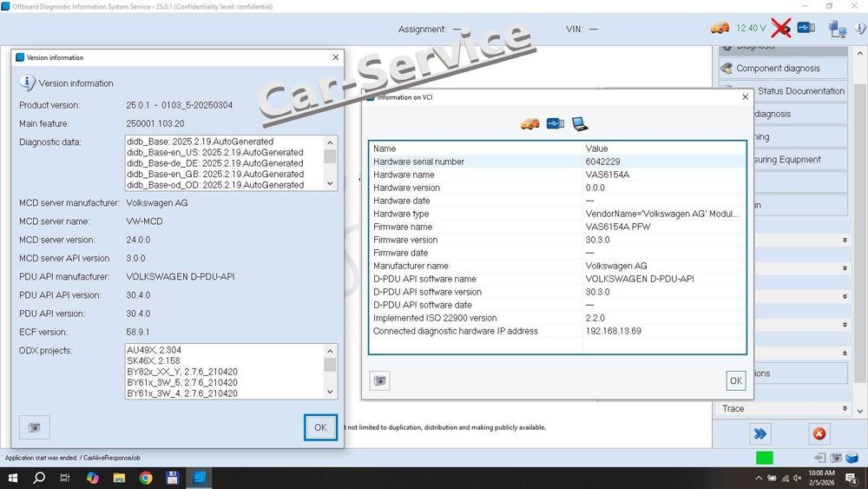The width and height of the screenshot is (868, 489).
Task: Open Component diagnosis mode
Action: (783, 68)
